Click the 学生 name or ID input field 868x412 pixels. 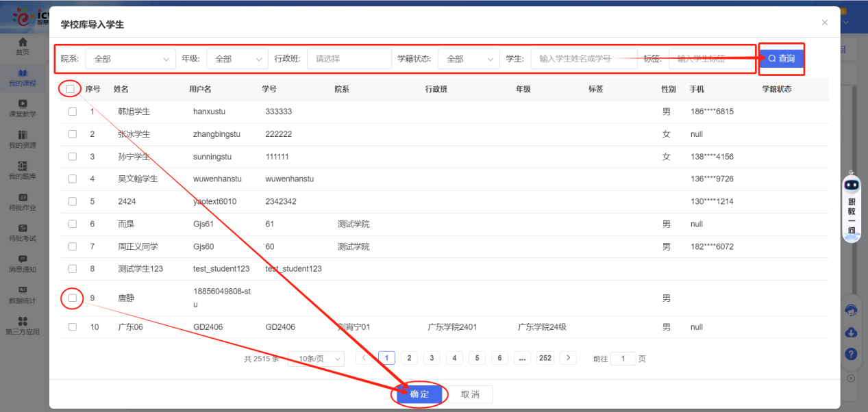coord(584,59)
